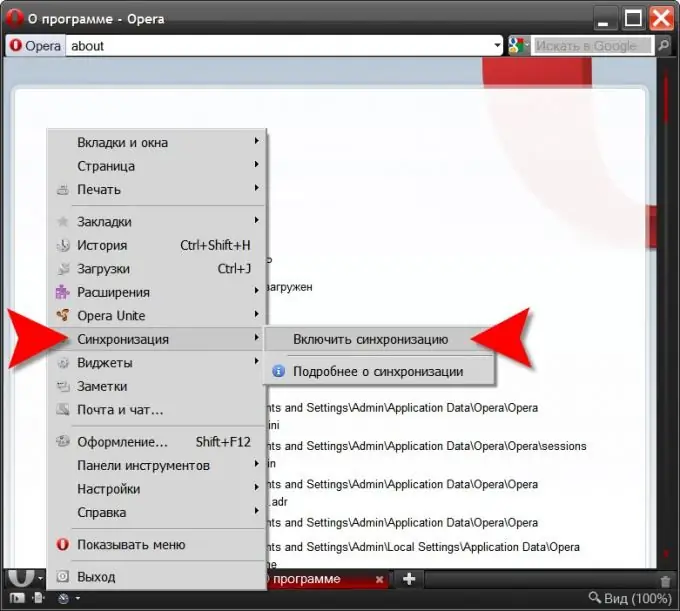The height and width of the screenshot is (611, 680).
Task: Open the Настройки menu entry
Action: tap(157, 489)
